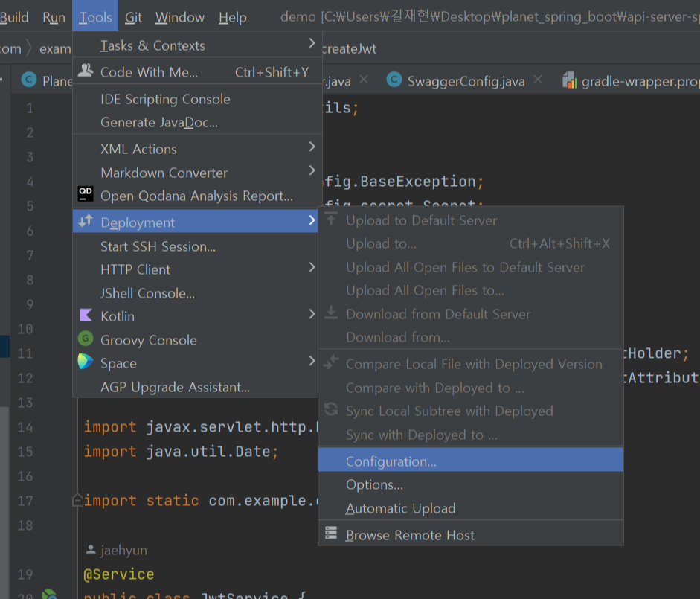Expand the HTTP Client submenu arrow

click(312, 267)
